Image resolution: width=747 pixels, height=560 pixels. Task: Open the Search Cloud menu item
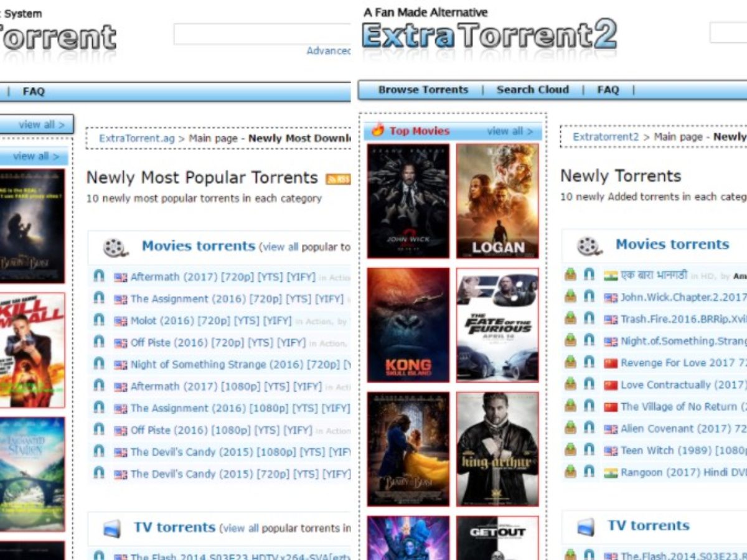pyautogui.click(x=532, y=90)
